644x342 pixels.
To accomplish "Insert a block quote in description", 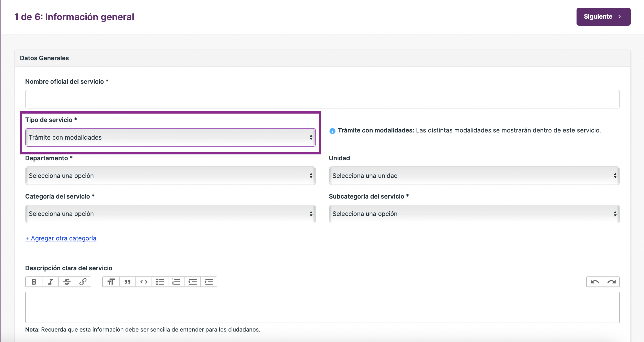I will coord(128,282).
